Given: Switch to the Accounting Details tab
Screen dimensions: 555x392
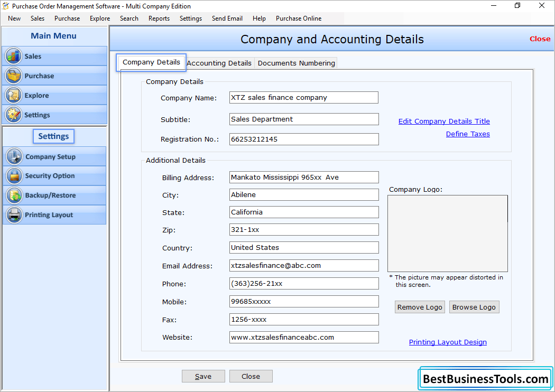Looking at the screenshot, I should 219,63.
